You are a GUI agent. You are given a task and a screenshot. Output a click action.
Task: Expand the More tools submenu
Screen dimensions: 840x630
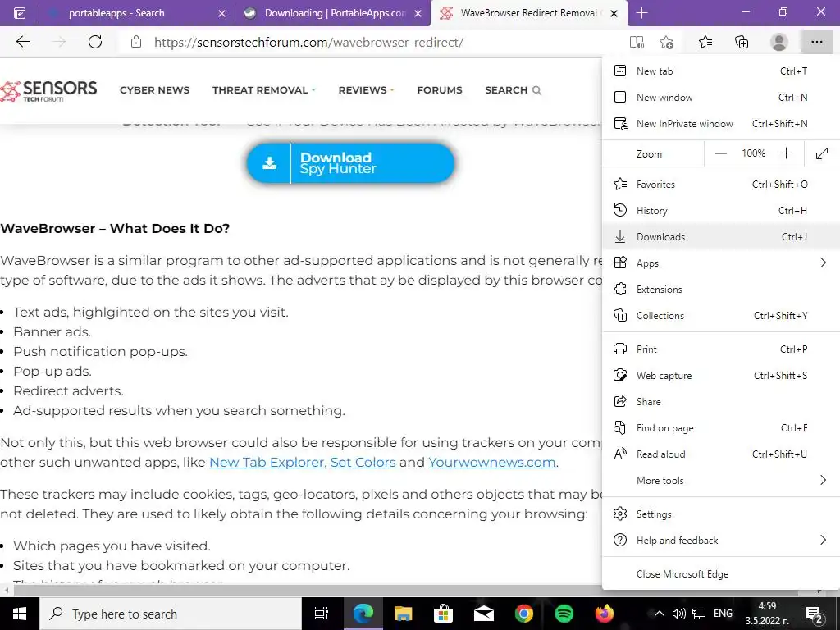click(x=720, y=481)
